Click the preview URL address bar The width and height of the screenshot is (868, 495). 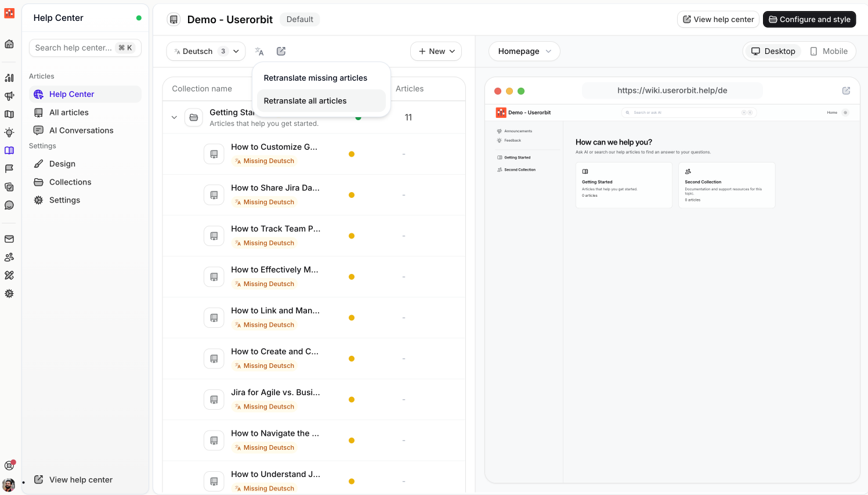[x=672, y=91]
